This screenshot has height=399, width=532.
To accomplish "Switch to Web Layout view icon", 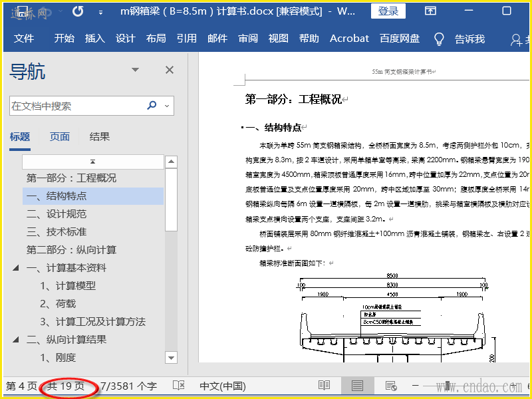I will 391,386.
